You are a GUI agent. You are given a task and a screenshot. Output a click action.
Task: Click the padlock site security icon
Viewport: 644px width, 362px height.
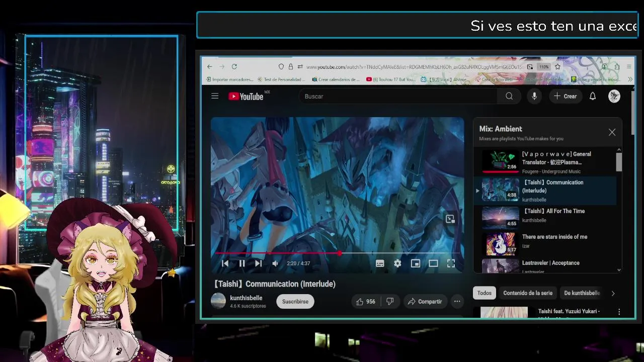click(x=290, y=66)
